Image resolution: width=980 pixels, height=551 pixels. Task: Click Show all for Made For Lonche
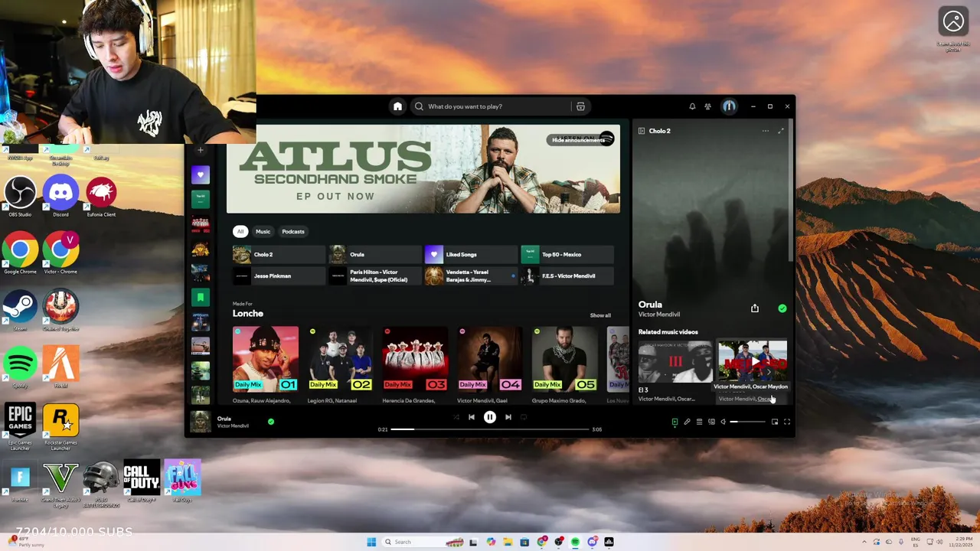coord(600,315)
